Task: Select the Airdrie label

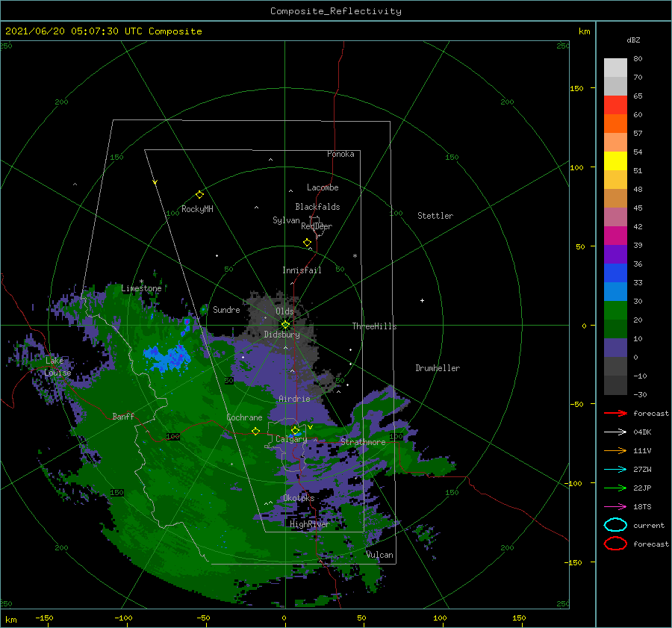Action: (294, 399)
